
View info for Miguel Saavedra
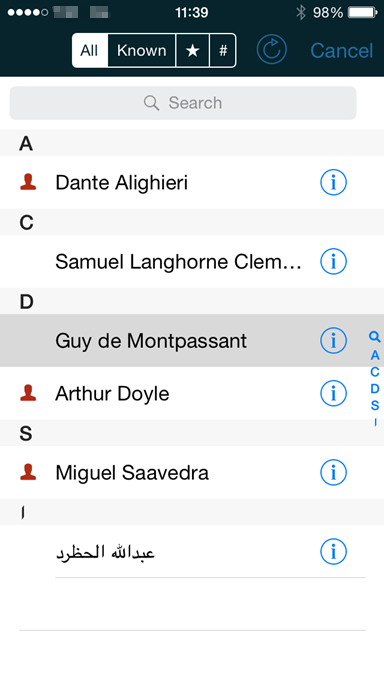click(x=333, y=473)
